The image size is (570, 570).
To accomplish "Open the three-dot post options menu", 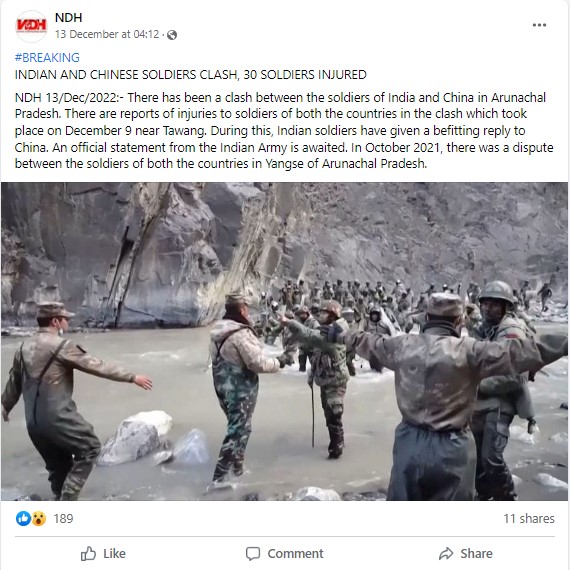I will click(x=539, y=25).
